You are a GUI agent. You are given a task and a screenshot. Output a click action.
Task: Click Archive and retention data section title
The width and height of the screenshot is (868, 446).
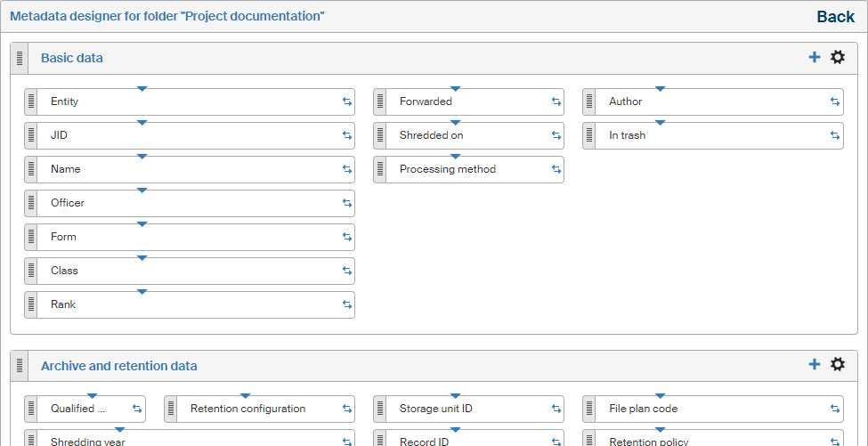[119, 366]
